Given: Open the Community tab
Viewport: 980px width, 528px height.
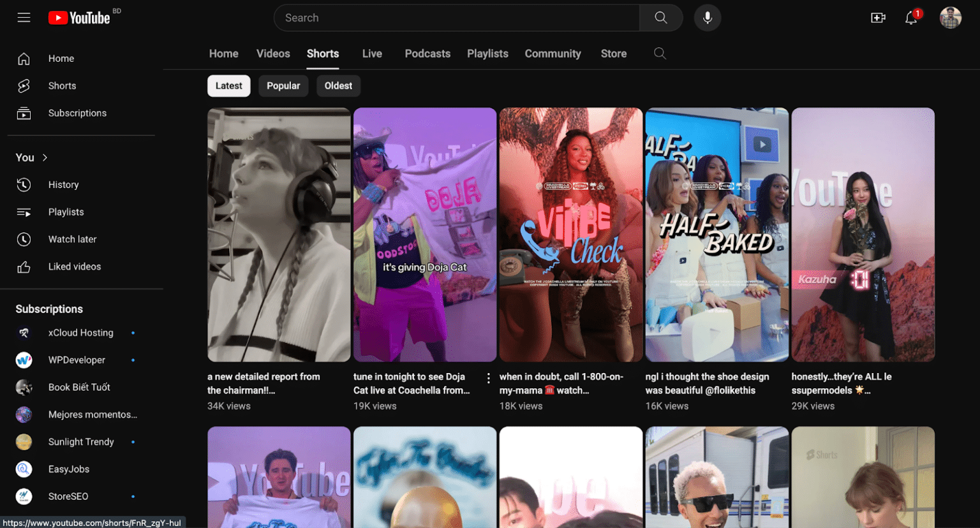Looking at the screenshot, I should (553, 54).
